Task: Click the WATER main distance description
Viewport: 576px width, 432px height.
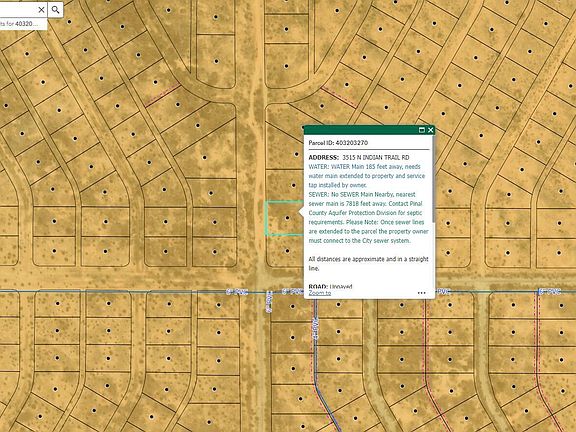Action: (x=367, y=176)
